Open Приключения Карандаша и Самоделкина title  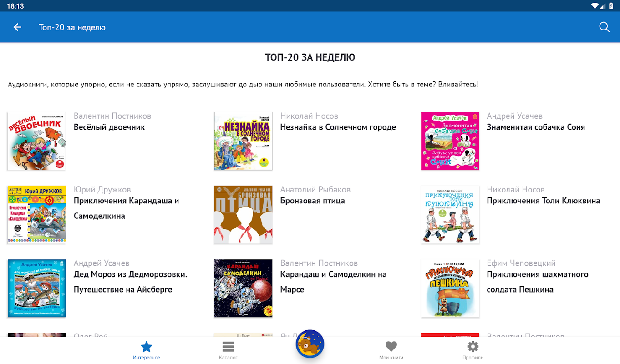click(x=127, y=208)
